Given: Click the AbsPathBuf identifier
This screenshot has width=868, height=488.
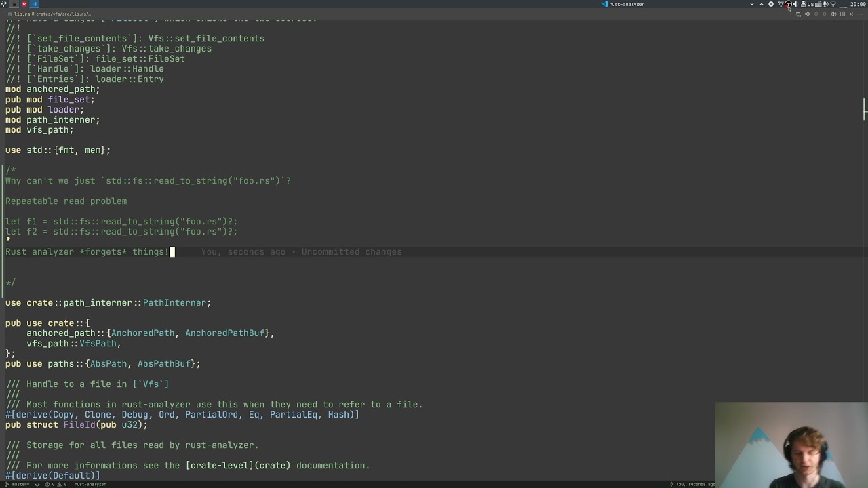Looking at the screenshot, I should 163,364.
